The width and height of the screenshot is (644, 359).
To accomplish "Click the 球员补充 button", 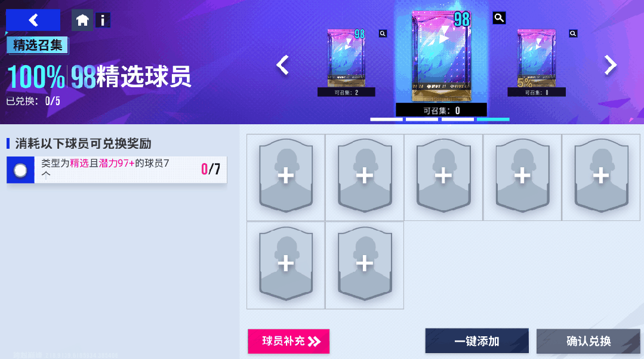I will coord(289,341).
